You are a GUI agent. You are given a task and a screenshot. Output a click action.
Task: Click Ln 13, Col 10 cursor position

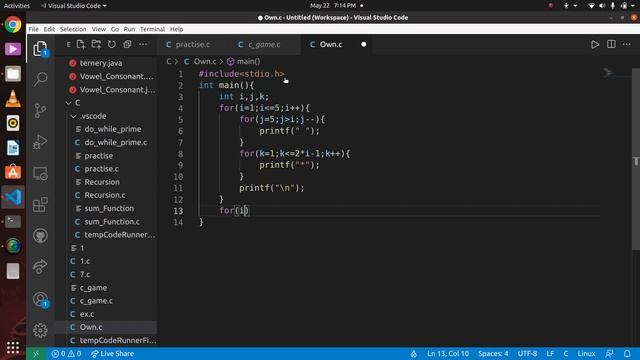pos(448,353)
